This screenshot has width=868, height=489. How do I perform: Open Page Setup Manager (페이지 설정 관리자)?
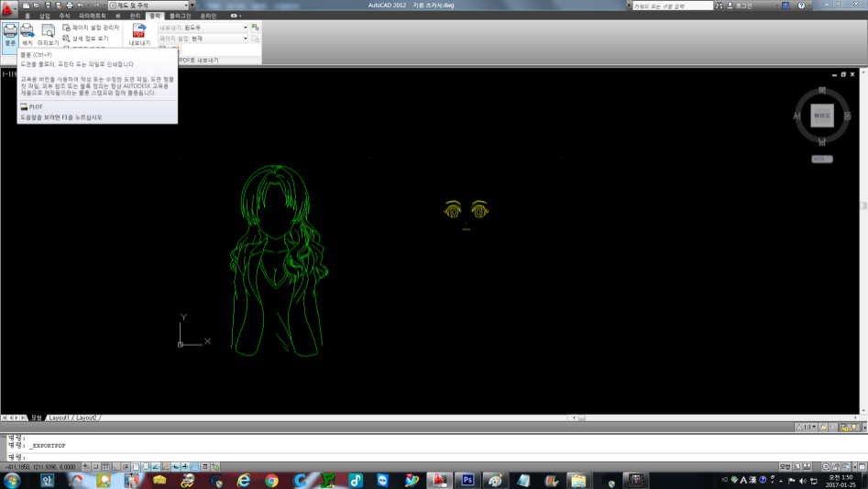(x=91, y=28)
